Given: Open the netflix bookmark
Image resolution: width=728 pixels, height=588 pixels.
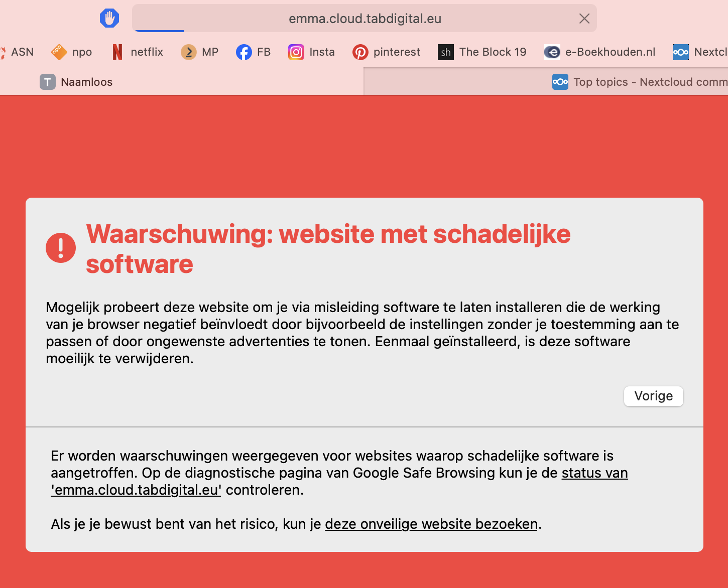Looking at the screenshot, I should 138,52.
